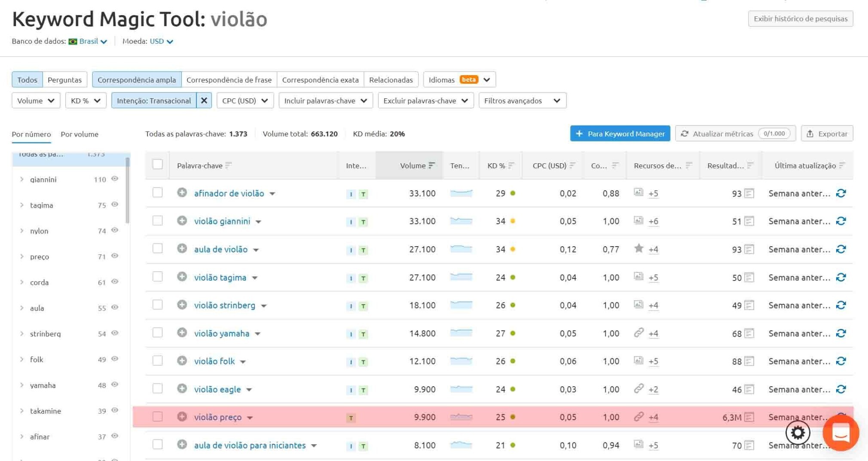Refresh metrics for afinador de violão row
The image size is (868, 461).
(x=841, y=193)
